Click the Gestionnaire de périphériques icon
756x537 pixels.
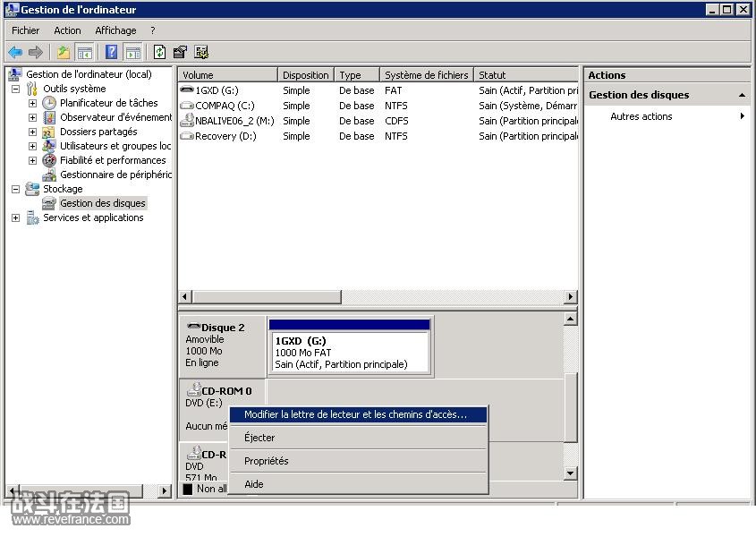[48, 175]
